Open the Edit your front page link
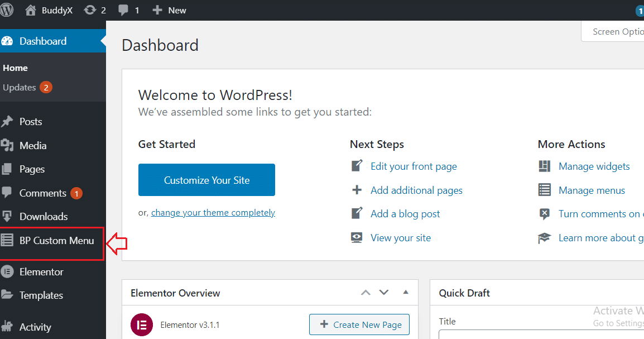 coord(414,166)
